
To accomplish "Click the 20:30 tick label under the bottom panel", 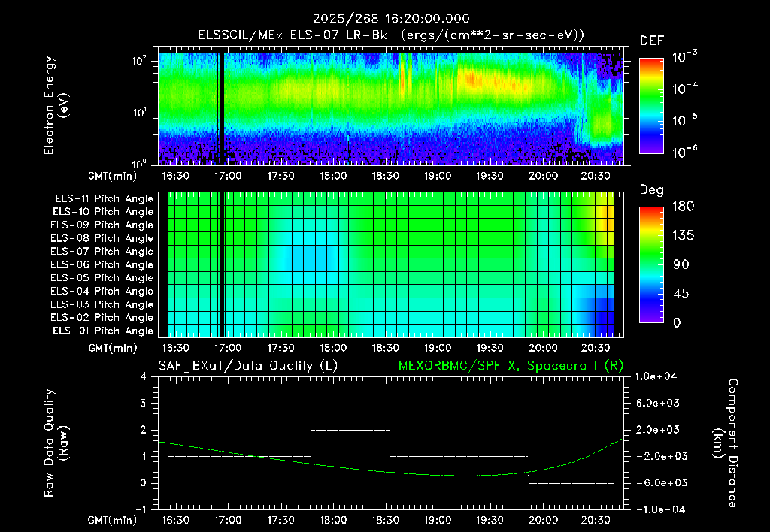I will pos(596,520).
